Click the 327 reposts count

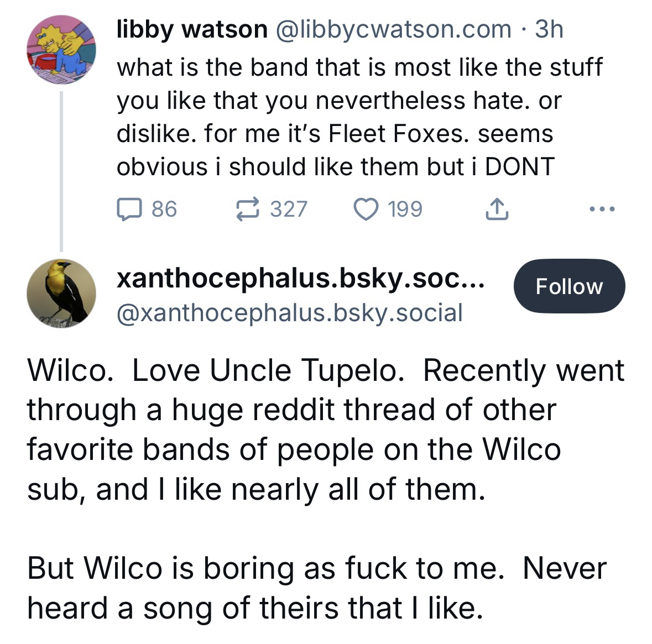(x=288, y=209)
